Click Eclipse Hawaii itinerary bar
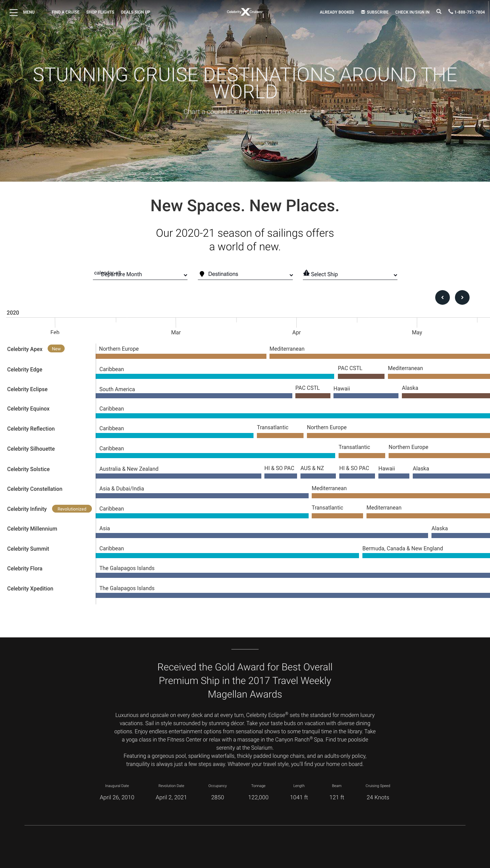Screen dimensions: 490x868 pyautogui.click(x=366, y=396)
